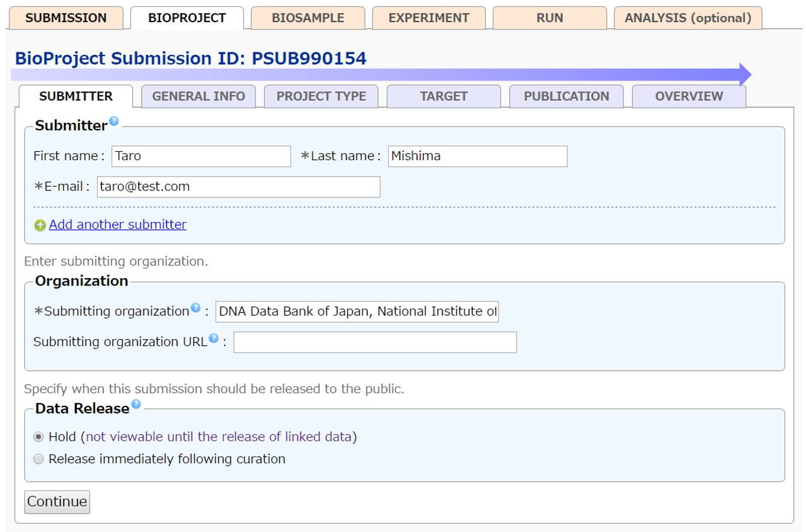
Task: Focus the E-mail input field
Action: click(238, 187)
